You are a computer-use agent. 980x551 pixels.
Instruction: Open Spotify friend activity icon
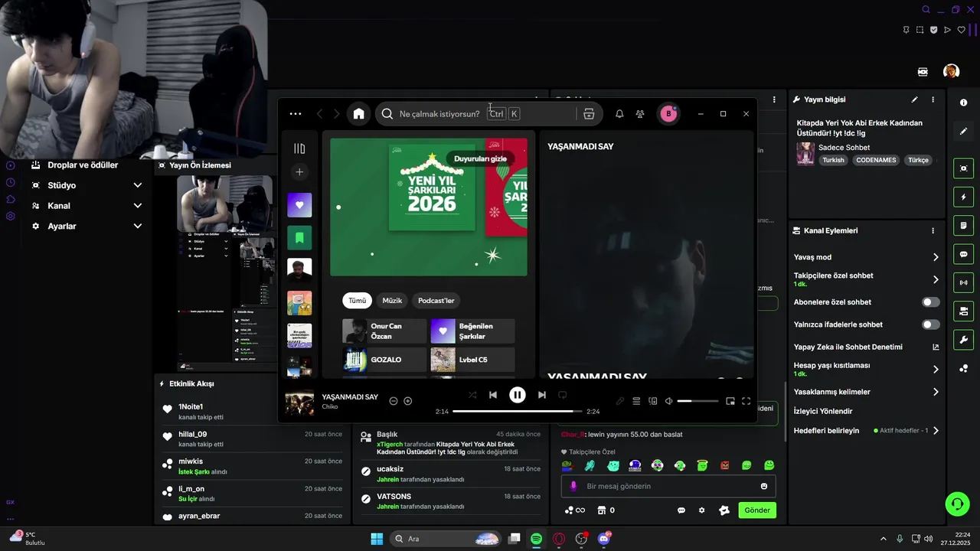click(640, 114)
